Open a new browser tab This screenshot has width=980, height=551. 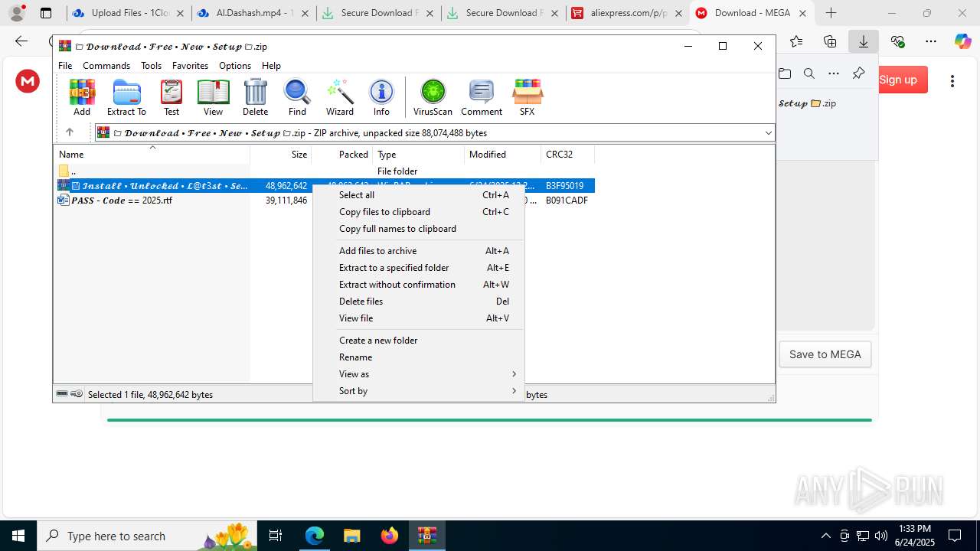point(831,13)
